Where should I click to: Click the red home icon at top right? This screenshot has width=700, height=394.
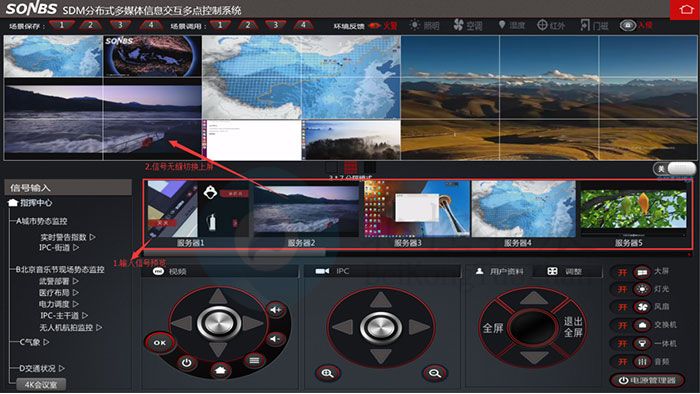[x=685, y=9]
